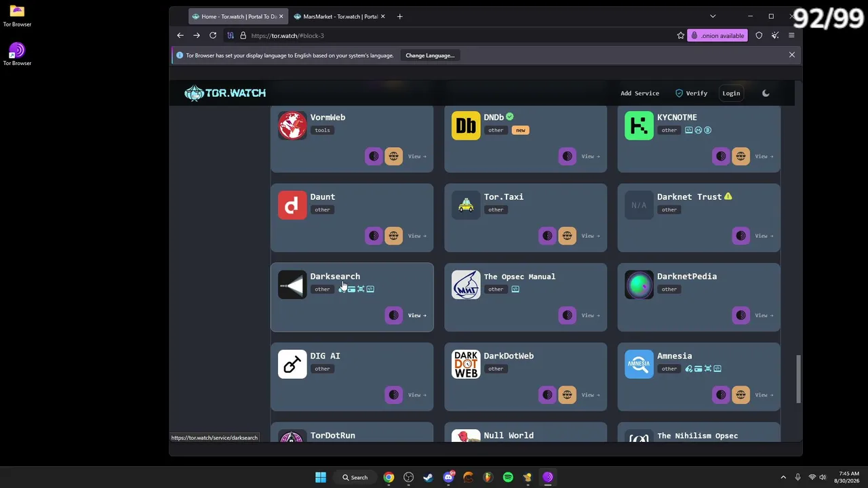Screen dimensions: 868x488
Task: Close the MarsMarket tab
Action: [x=383, y=16]
